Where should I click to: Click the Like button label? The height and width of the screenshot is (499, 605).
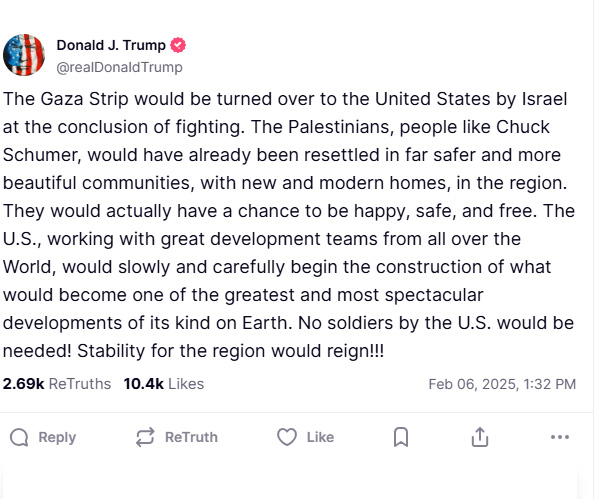click(x=320, y=437)
